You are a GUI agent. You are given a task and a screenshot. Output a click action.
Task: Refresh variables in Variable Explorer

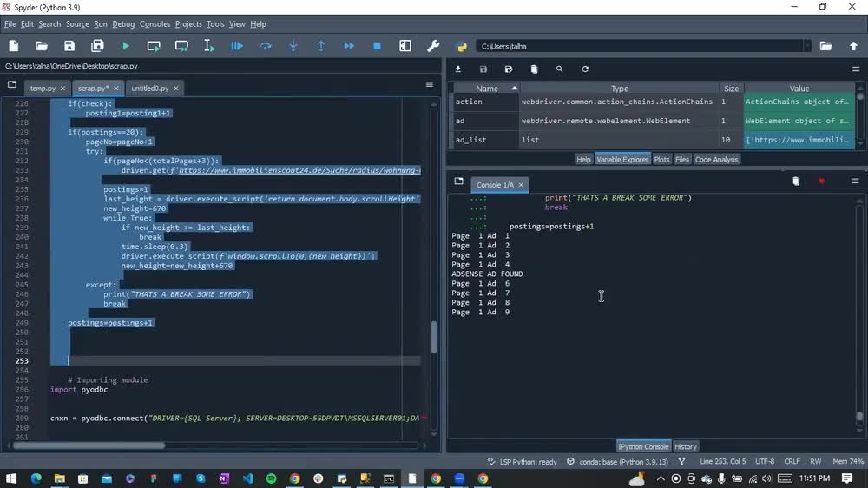click(585, 69)
